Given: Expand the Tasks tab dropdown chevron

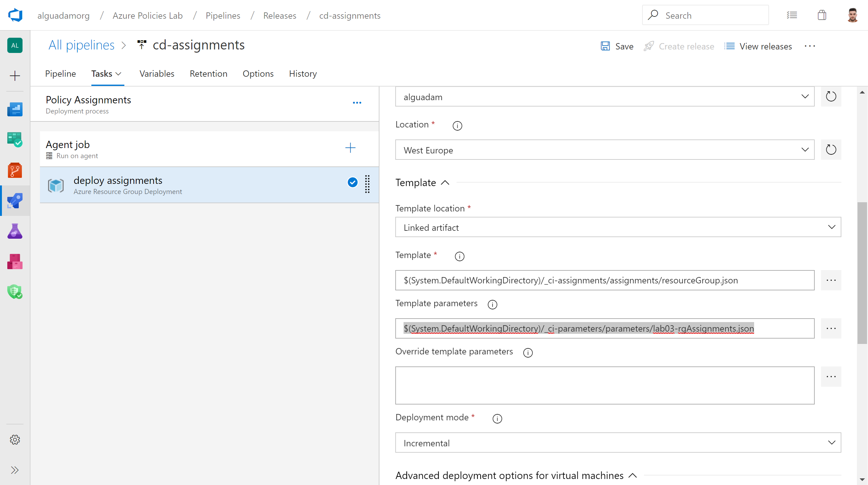Looking at the screenshot, I should [x=118, y=74].
